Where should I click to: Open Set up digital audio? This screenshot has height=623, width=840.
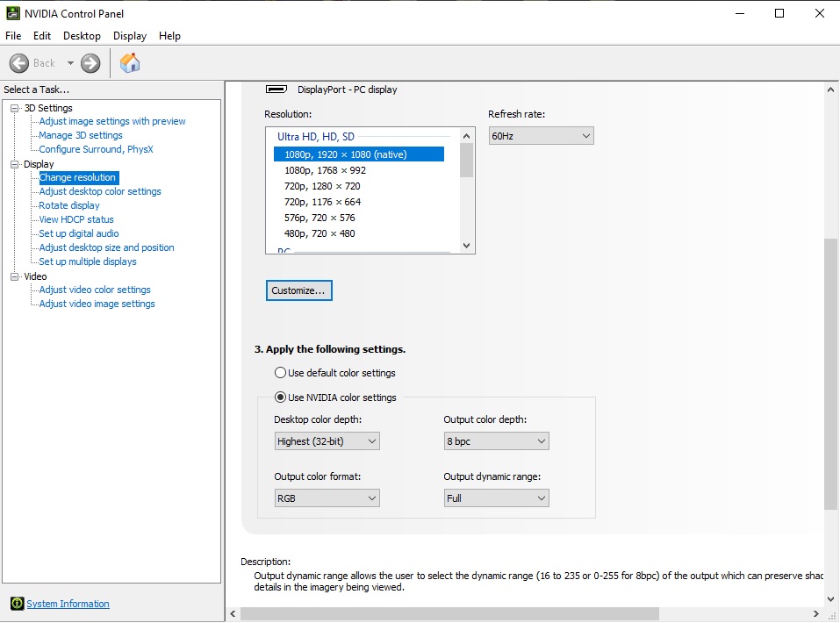coord(79,233)
